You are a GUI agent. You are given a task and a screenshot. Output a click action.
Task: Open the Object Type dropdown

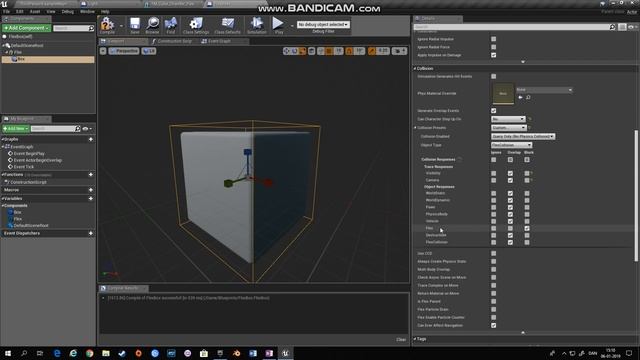(x=511, y=145)
